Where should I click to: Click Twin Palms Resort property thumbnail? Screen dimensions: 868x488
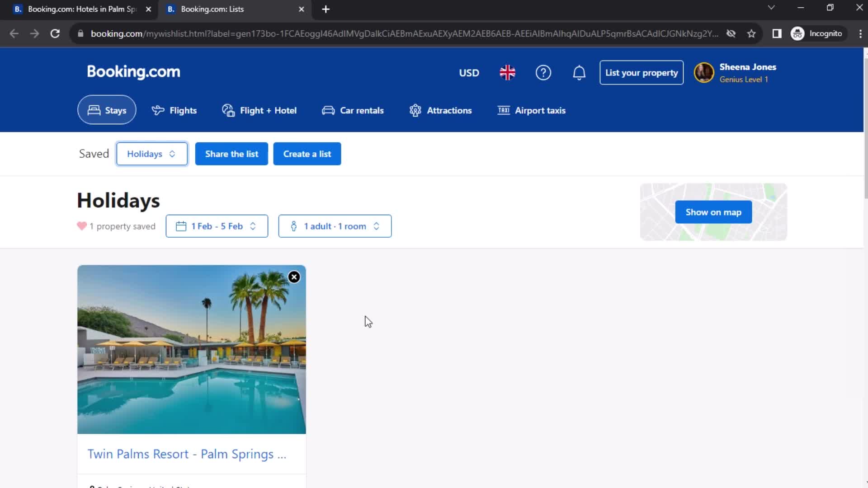coord(191,349)
